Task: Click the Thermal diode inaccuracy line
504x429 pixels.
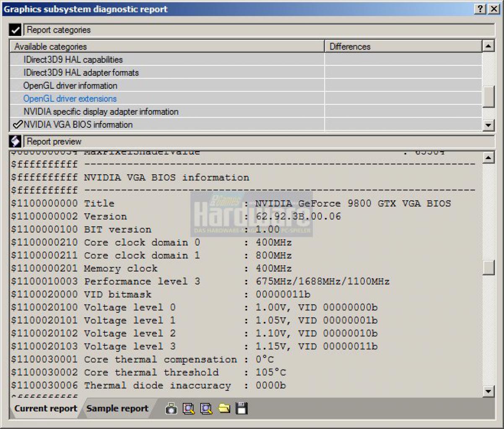Action: coord(148,385)
